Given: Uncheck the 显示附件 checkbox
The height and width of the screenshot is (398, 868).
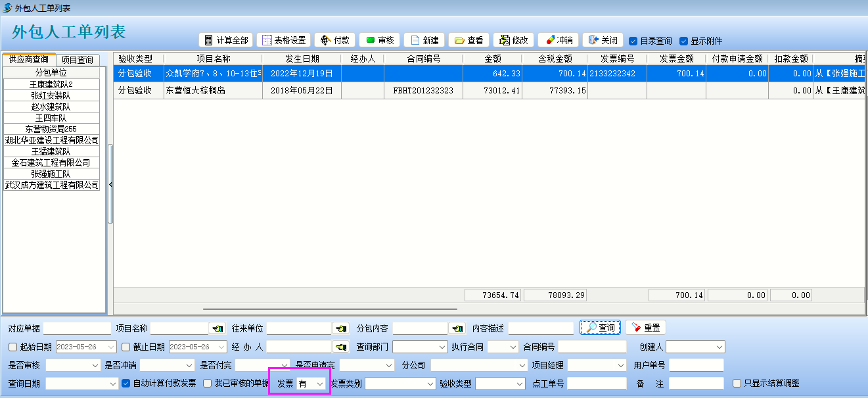Looking at the screenshot, I should click(683, 41).
